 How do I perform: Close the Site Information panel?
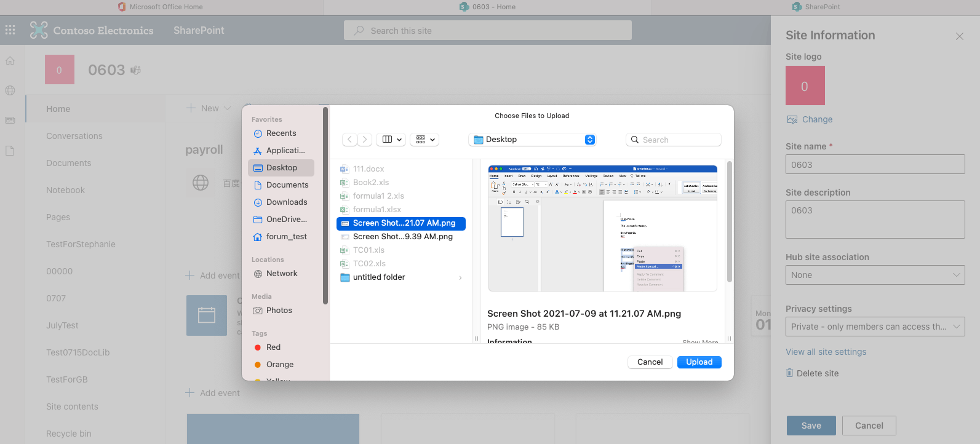(x=960, y=36)
